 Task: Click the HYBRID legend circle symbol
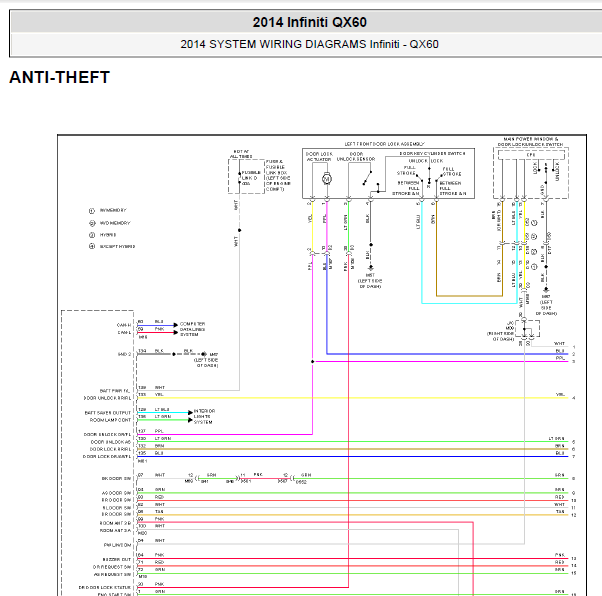coord(92,235)
